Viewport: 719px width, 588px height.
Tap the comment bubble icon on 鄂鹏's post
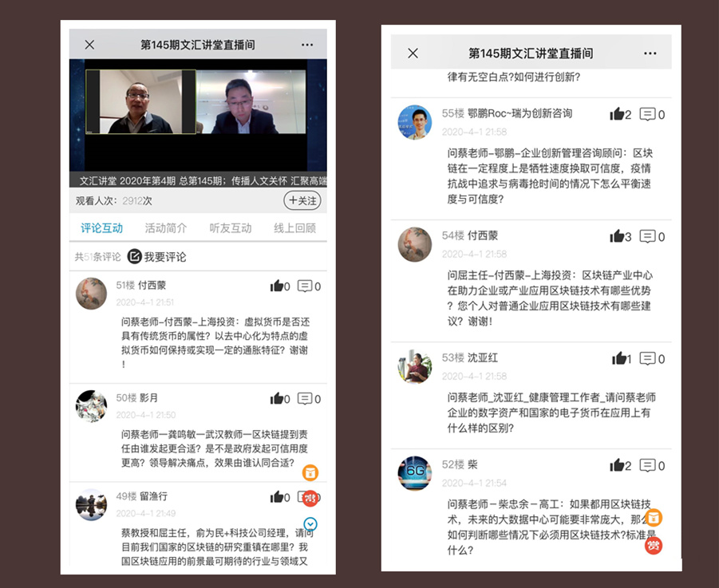pos(650,114)
